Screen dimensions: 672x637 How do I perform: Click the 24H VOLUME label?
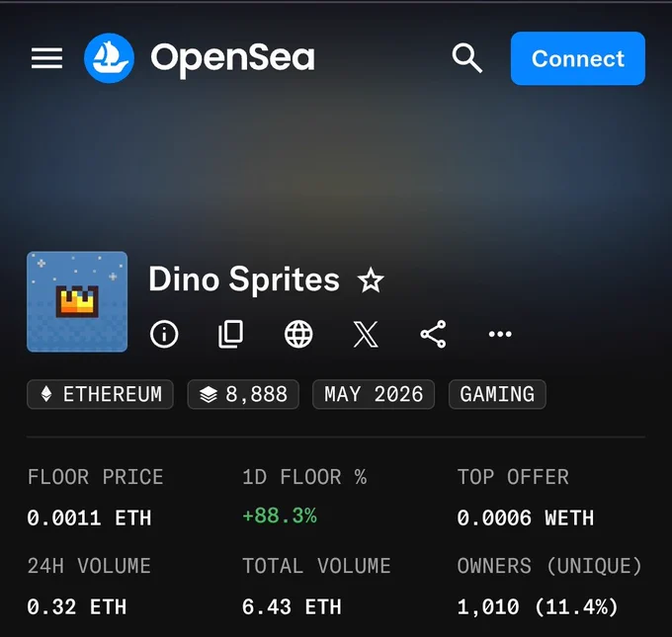coord(89,566)
